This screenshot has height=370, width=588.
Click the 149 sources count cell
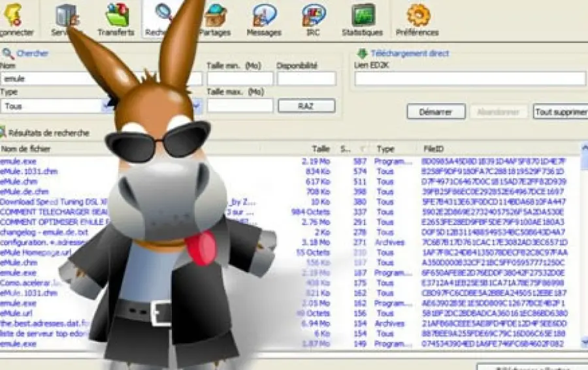tap(359, 343)
